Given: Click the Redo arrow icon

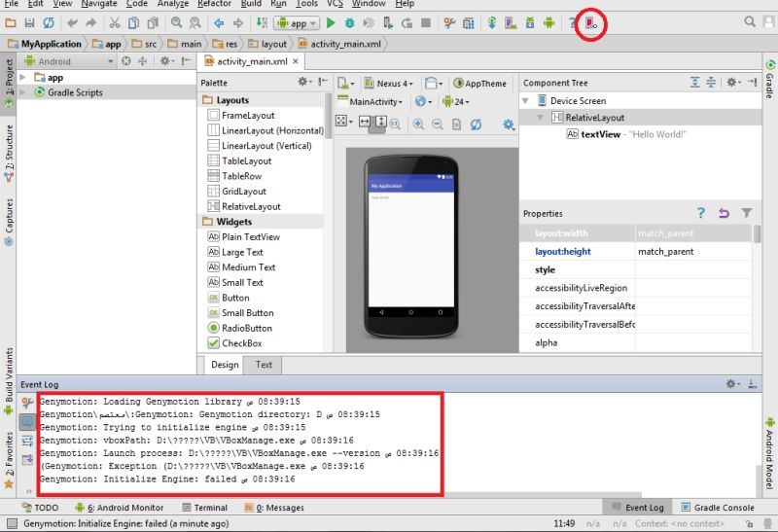Looking at the screenshot, I should click(90, 22).
